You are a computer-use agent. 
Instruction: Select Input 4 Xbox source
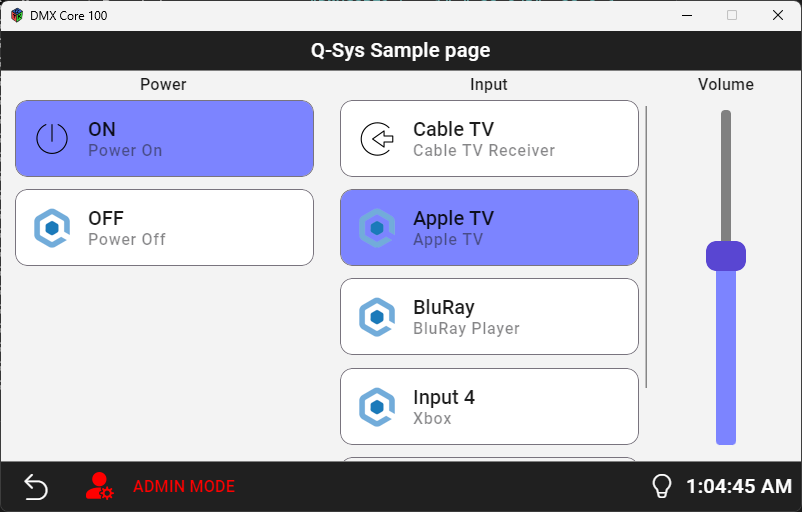point(489,407)
